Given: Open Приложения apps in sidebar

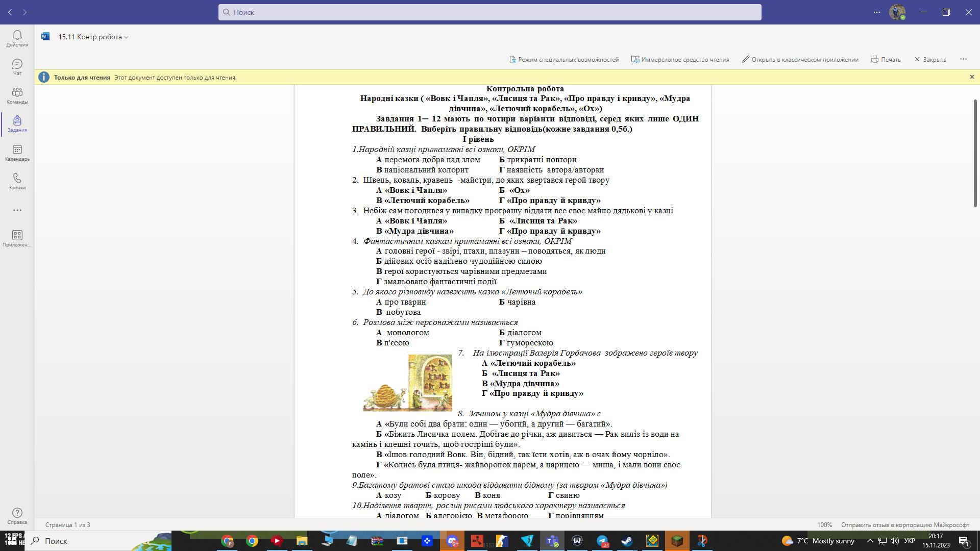Looking at the screenshot, I should [17, 238].
